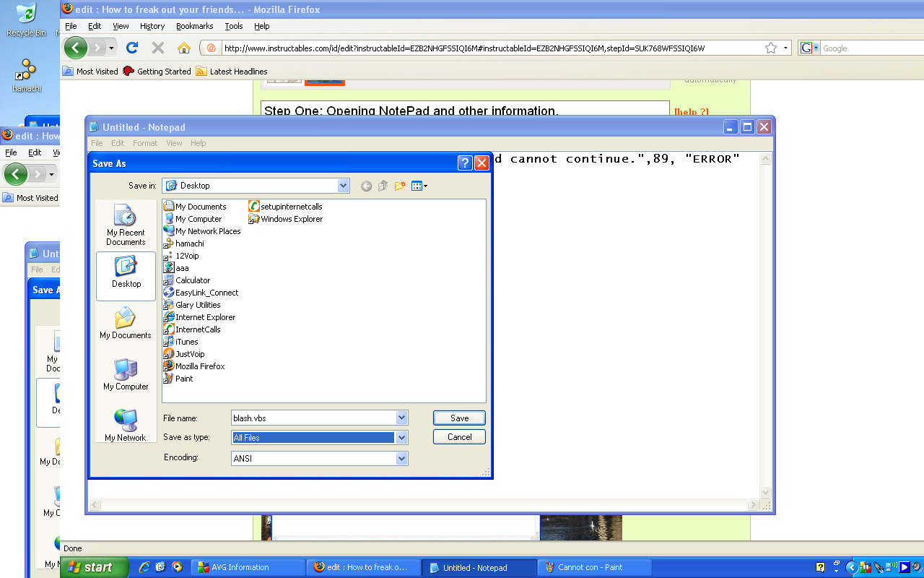924x578 pixels.
Task: Open Firefox Tools menu
Action: (x=234, y=26)
